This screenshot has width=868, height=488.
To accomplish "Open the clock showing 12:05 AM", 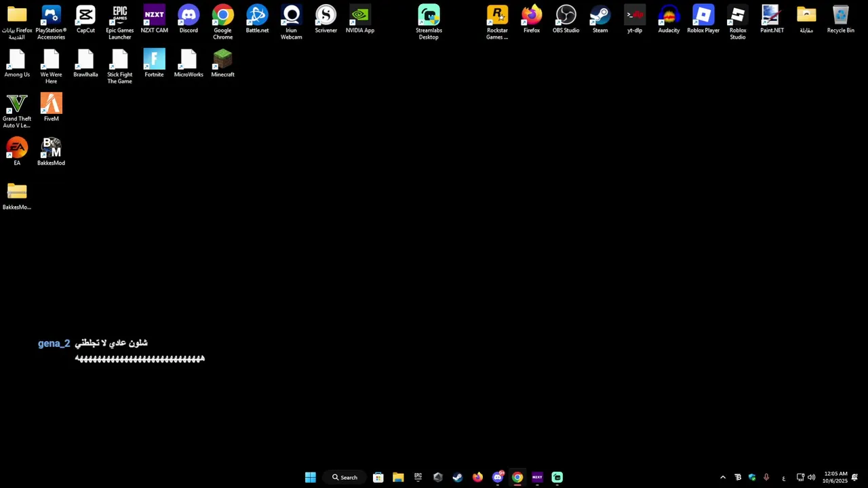I will coord(835,477).
